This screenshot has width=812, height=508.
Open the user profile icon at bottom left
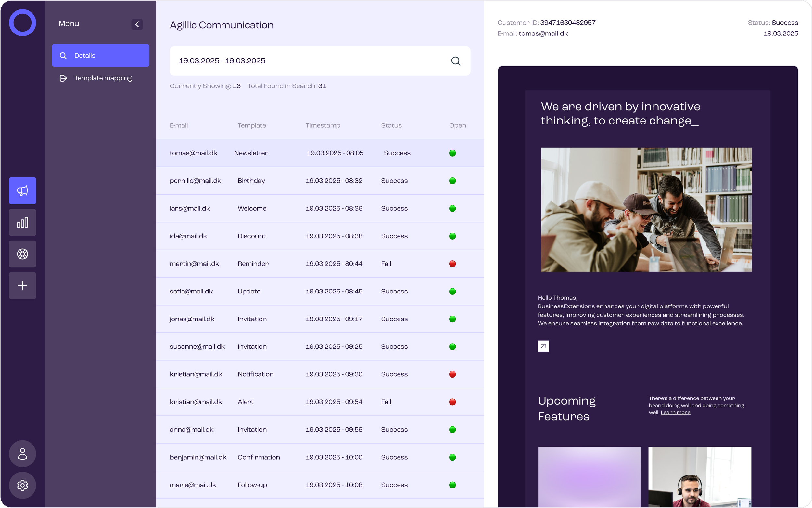pos(22,454)
